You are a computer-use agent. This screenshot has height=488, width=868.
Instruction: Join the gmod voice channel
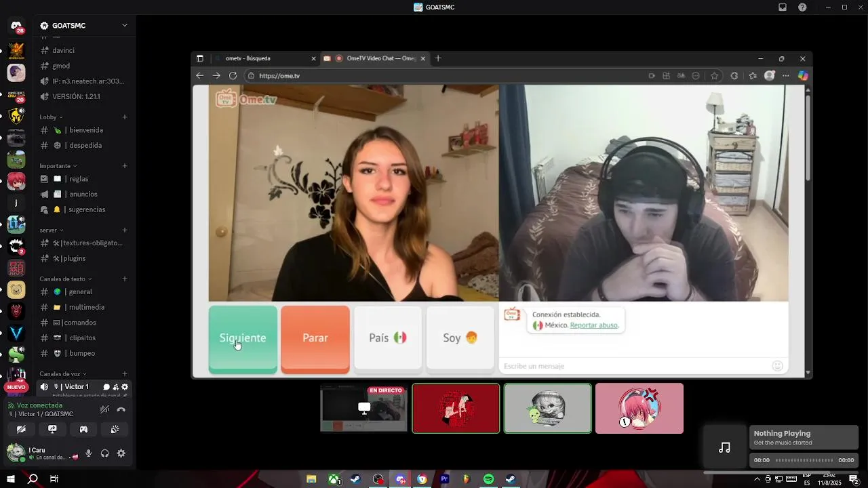click(83, 66)
